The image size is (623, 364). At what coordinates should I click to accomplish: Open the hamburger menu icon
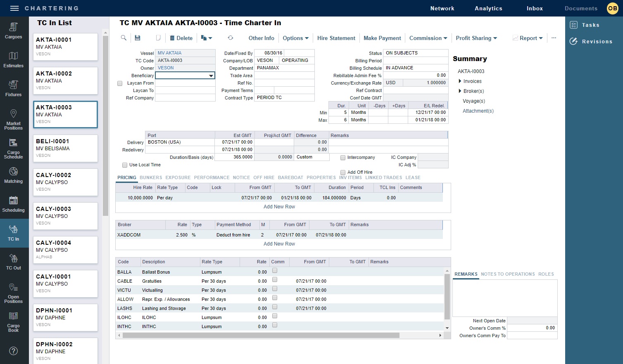pyautogui.click(x=14, y=8)
